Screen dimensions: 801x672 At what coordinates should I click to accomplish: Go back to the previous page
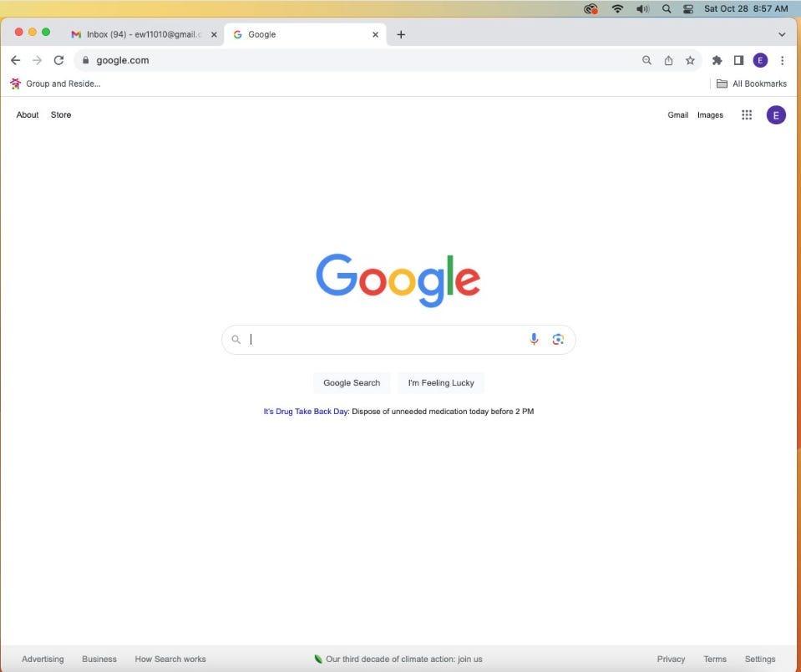15,60
